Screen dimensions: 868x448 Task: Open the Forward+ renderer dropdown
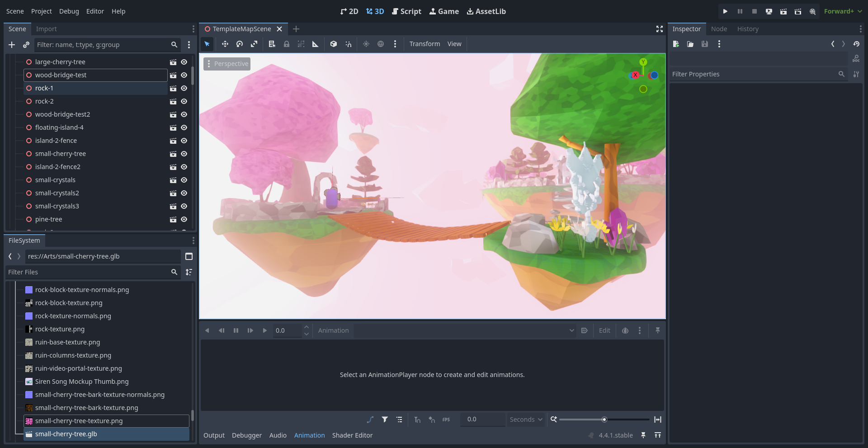[843, 11]
